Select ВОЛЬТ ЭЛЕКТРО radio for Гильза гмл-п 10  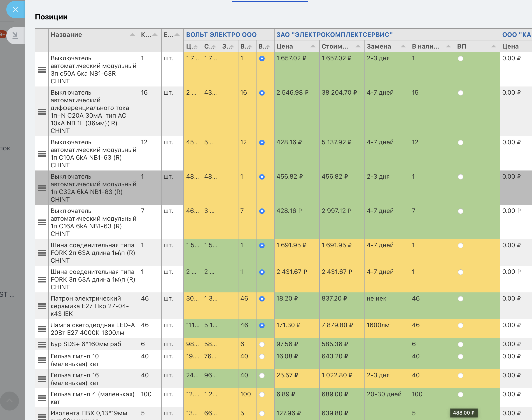262,357
